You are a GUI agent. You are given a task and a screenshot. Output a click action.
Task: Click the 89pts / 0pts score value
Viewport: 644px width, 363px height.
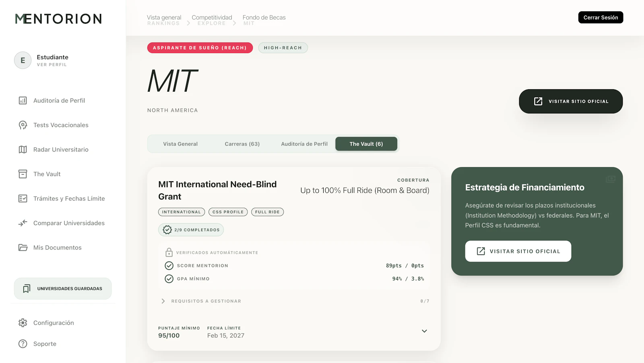405,266
